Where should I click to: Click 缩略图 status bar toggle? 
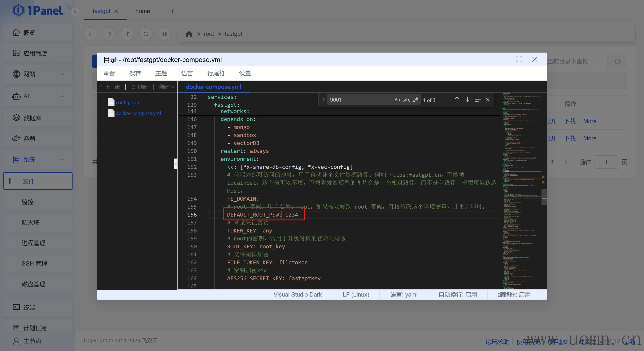514,294
